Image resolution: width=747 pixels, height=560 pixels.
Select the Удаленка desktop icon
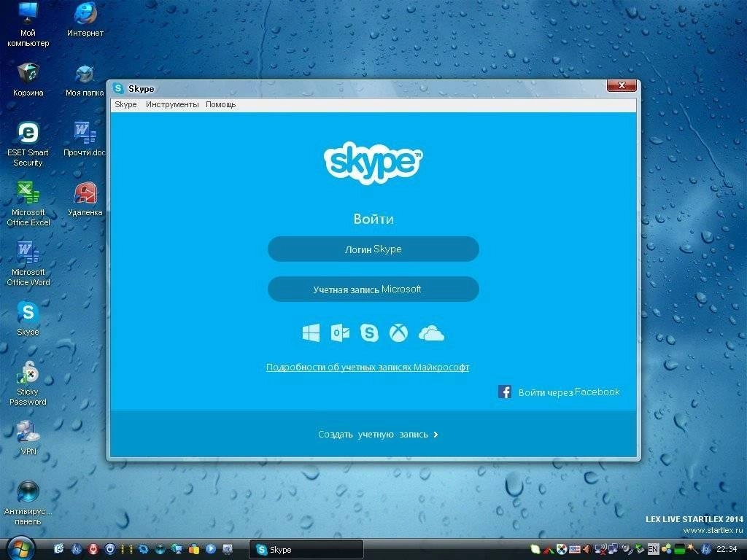[85, 199]
